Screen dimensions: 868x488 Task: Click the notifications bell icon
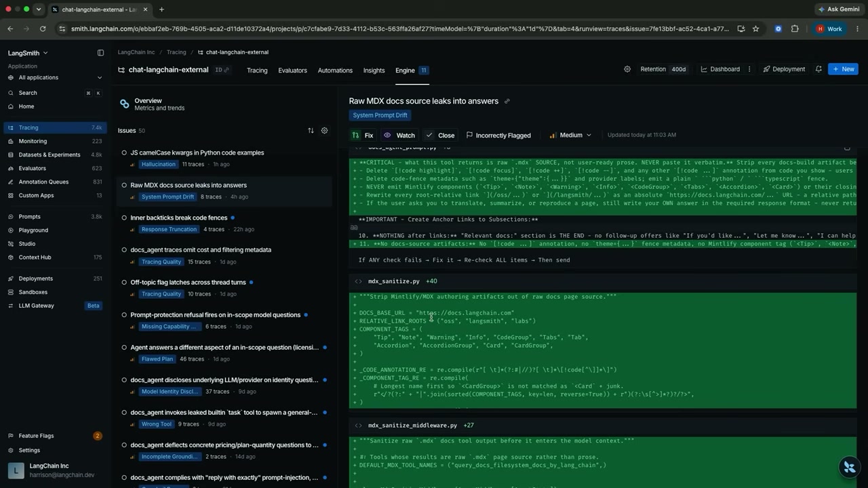[818, 69]
